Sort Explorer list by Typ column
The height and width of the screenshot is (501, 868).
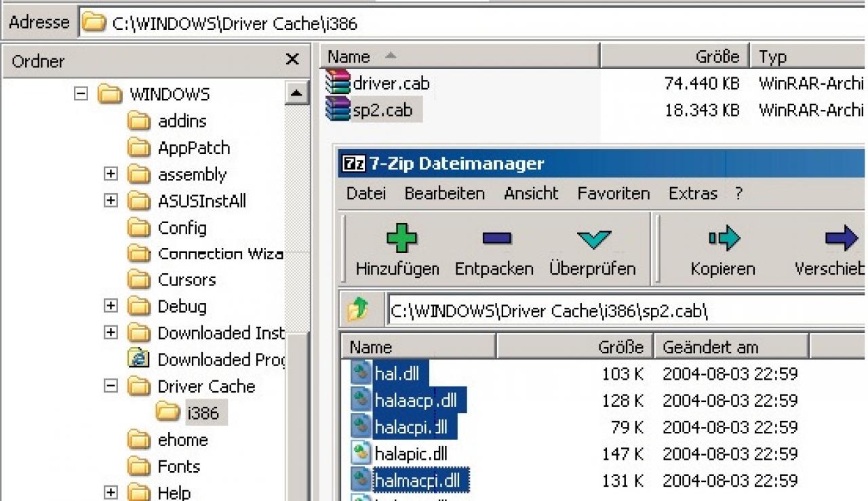808,56
